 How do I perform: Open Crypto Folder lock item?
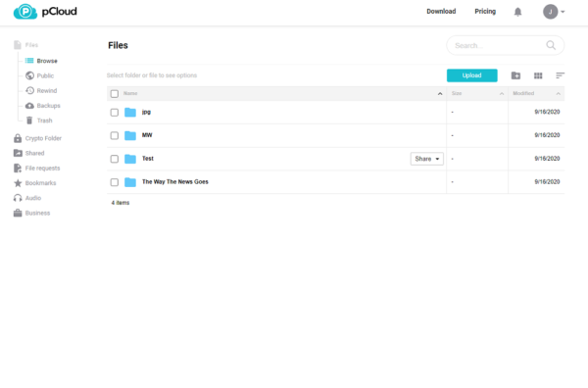click(x=37, y=138)
